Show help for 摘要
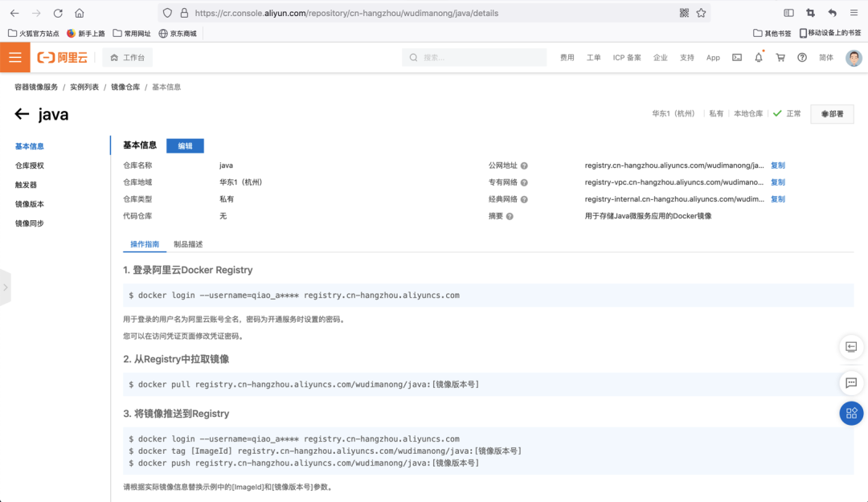The width and height of the screenshot is (868, 502). point(510,216)
